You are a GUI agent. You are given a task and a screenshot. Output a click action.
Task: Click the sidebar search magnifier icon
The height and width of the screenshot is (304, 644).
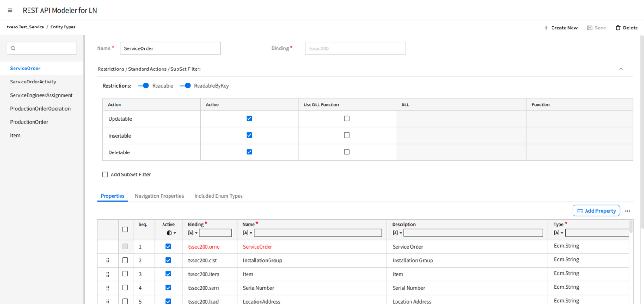13,48
